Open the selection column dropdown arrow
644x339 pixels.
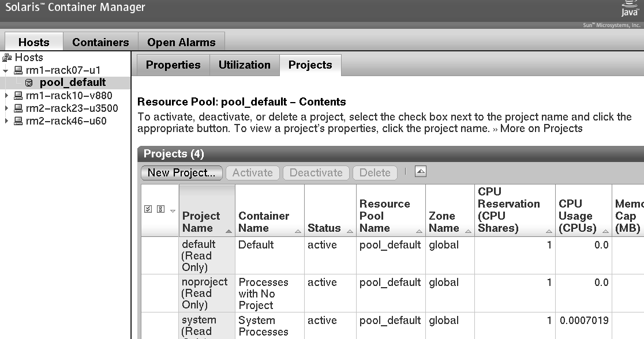pos(173,211)
